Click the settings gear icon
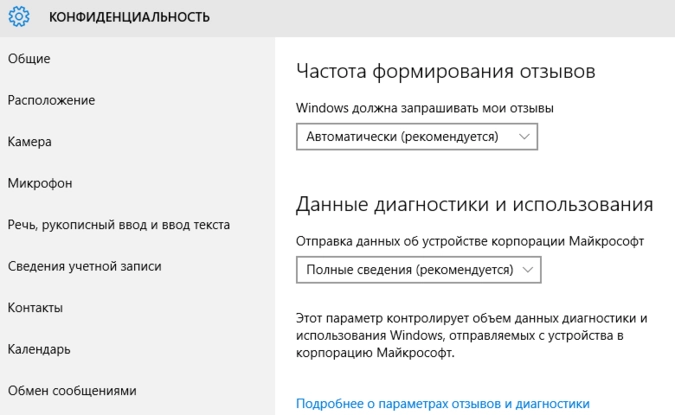The image size is (675, 415). click(21, 17)
